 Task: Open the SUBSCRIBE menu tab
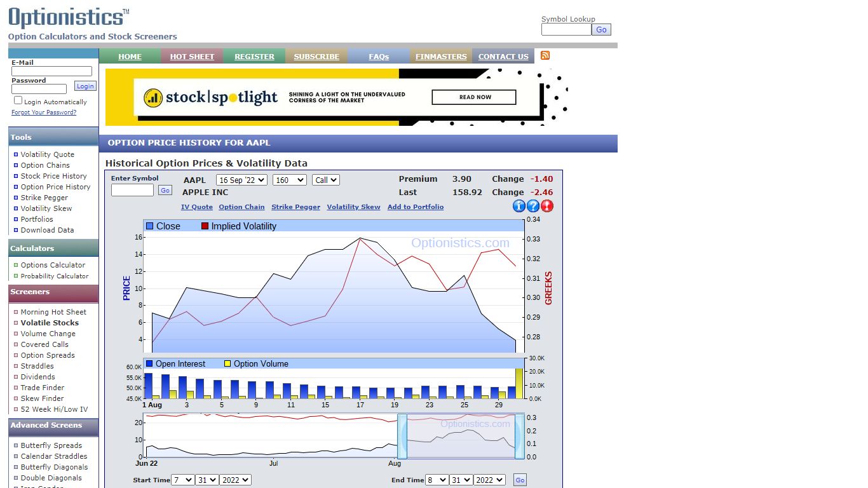tap(316, 57)
